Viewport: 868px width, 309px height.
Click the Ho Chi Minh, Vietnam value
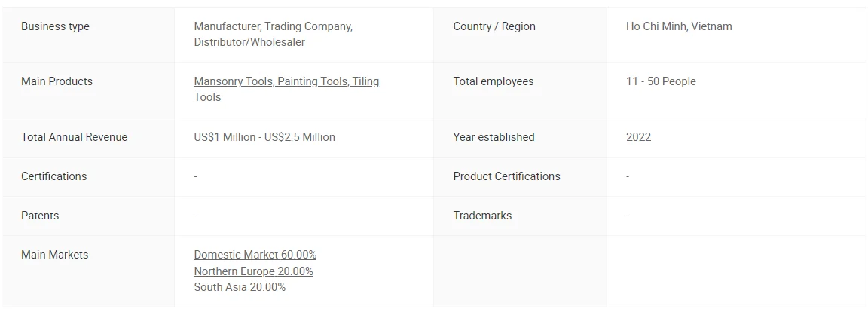click(x=679, y=26)
